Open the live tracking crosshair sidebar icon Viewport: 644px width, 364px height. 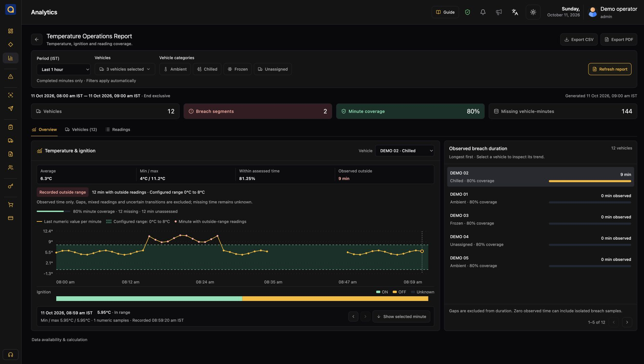click(x=10, y=44)
